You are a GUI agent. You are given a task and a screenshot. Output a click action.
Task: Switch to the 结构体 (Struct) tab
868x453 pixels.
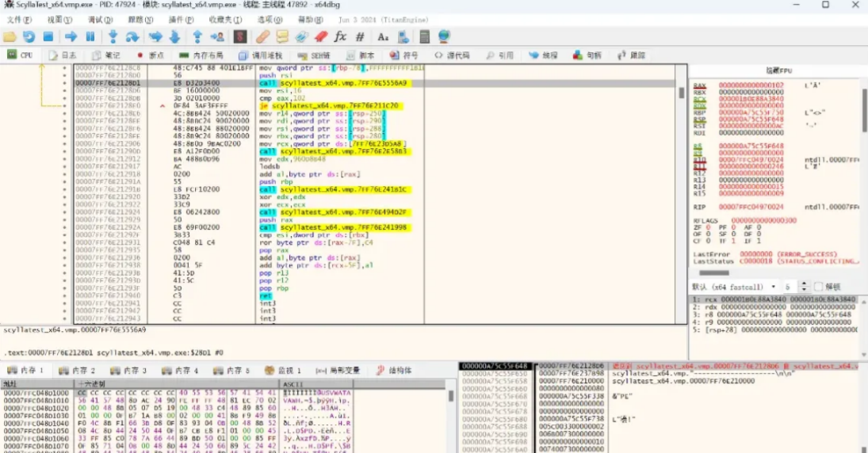[x=394, y=371]
